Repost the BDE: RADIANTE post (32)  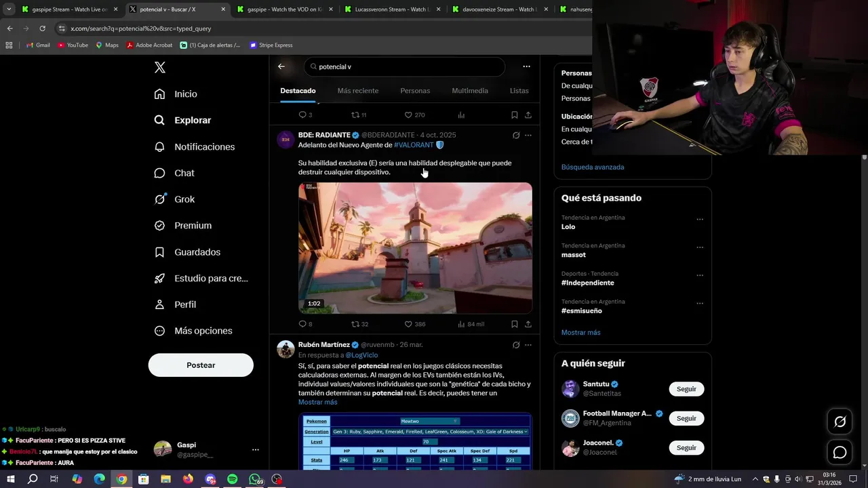tap(359, 324)
